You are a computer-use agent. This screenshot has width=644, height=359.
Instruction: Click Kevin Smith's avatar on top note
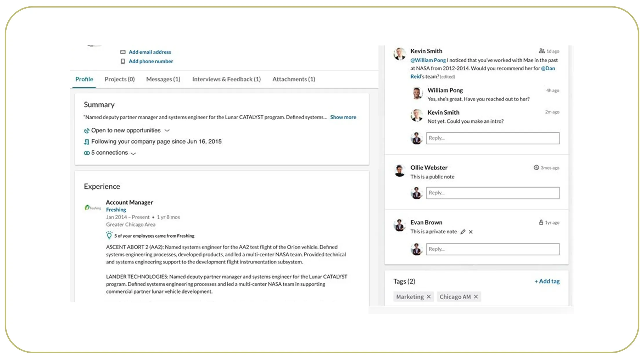point(399,54)
